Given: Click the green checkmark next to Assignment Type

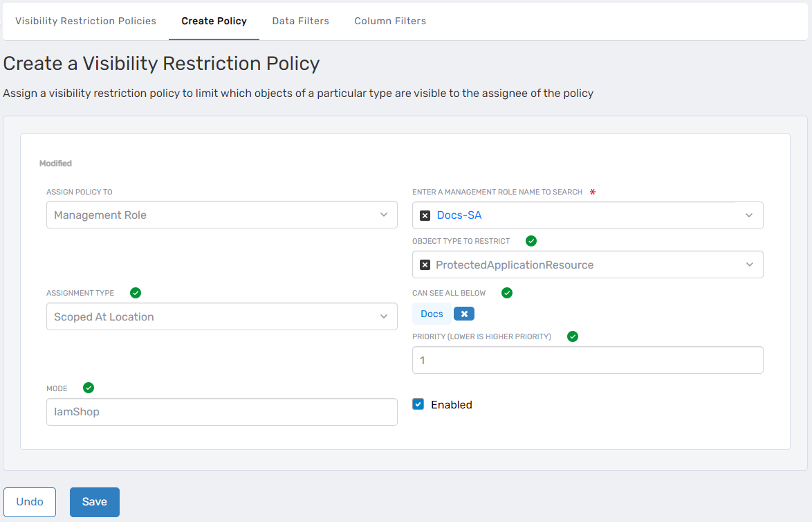Looking at the screenshot, I should coord(136,293).
